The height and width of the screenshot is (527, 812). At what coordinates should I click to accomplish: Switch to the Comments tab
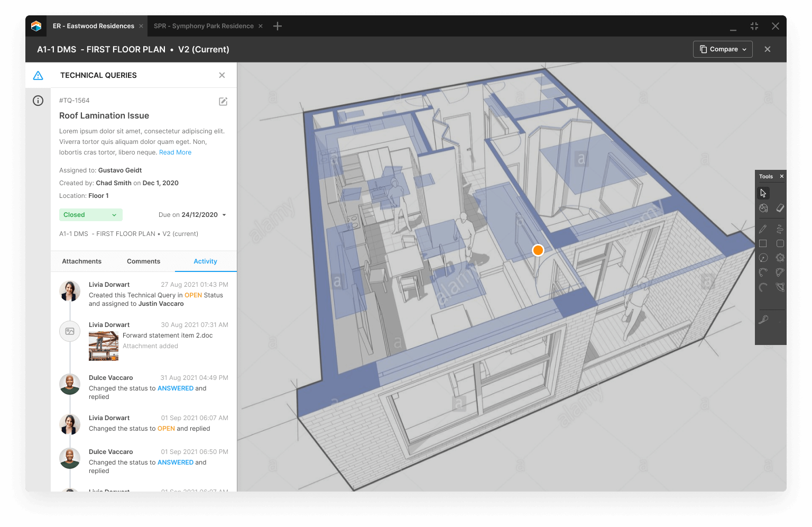click(143, 261)
